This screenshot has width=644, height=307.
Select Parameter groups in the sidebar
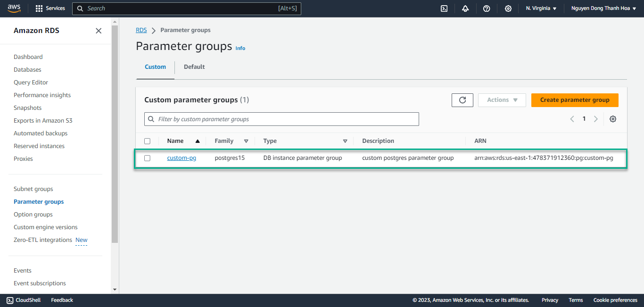click(39, 202)
